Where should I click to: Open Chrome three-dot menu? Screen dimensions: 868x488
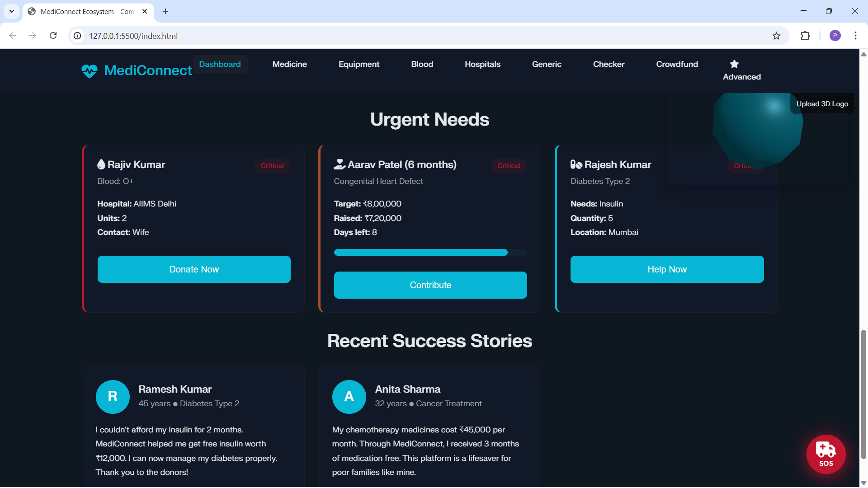pyautogui.click(x=855, y=36)
